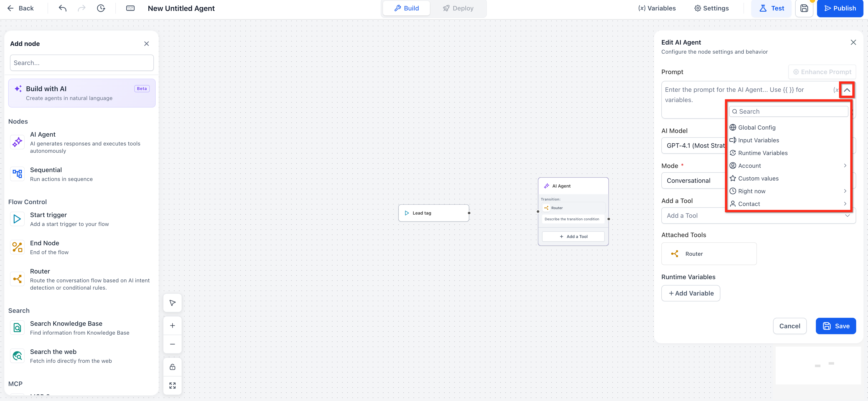Add an AI Agent node
The width and height of the screenshot is (868, 401).
pos(81,142)
